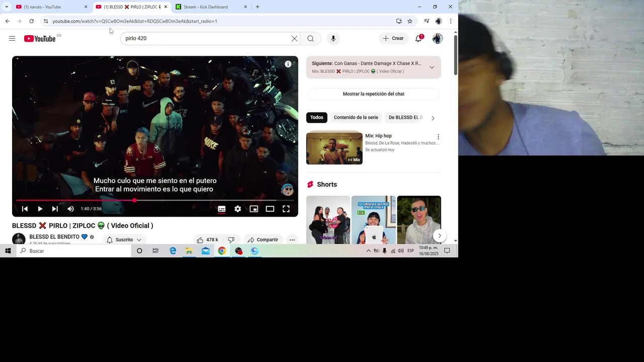This screenshot has width=644, height=362.
Task: Select the Todos filter chip
Action: point(316,118)
